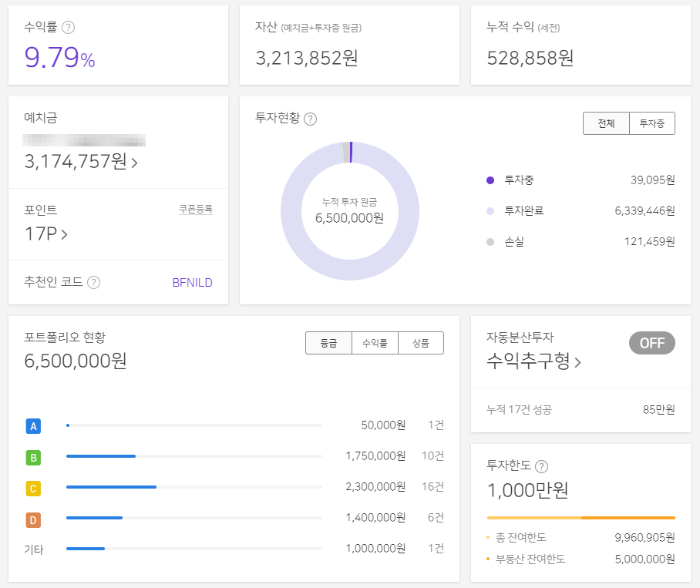Switch portfolio view to 수익률 tab
700x588 pixels.
click(375, 343)
